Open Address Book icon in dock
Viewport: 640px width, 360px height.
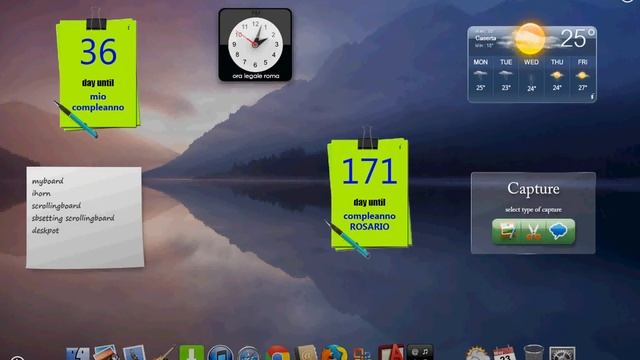pyautogui.click(x=306, y=353)
